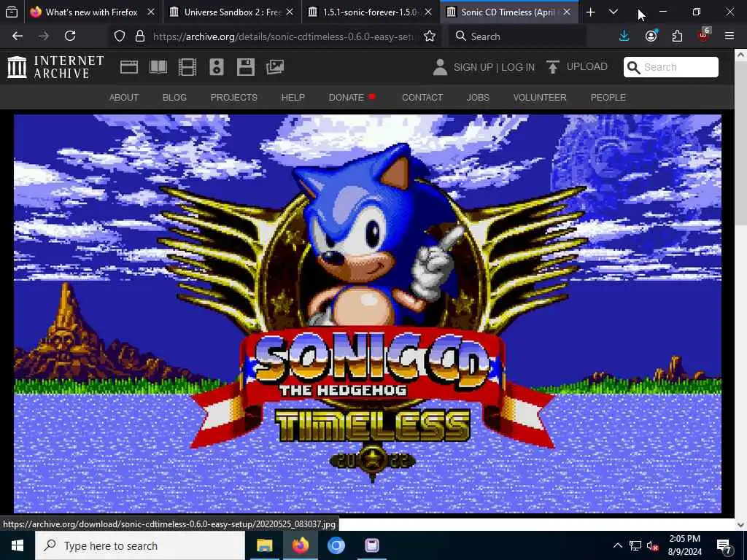Image resolution: width=747 pixels, height=560 pixels.
Task: Click user avatar silhouette icon
Action: tap(440, 67)
